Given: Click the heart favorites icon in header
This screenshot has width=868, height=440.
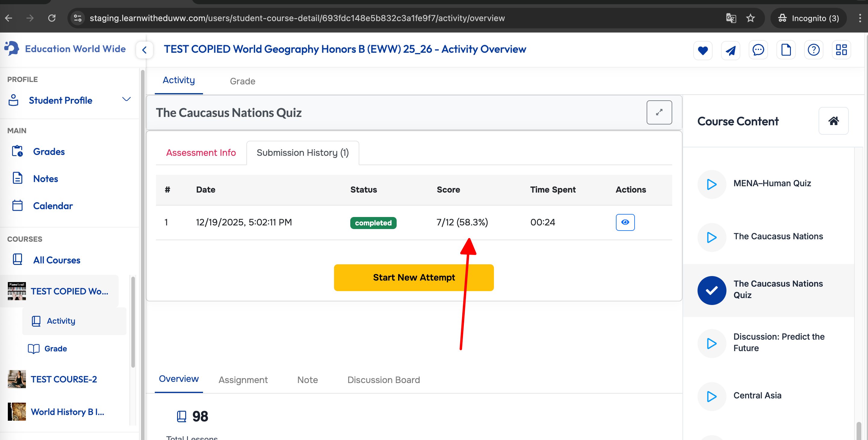Looking at the screenshot, I should 703,51.
